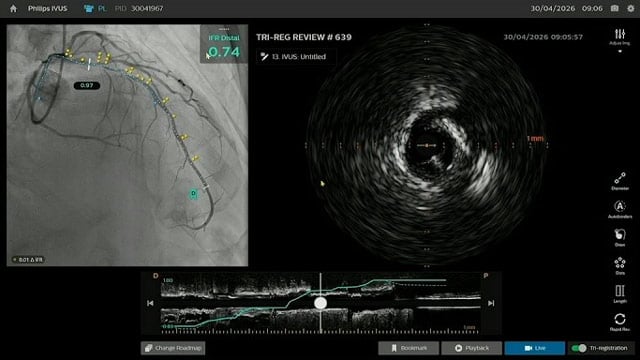Switch to Live imaging mode
This screenshot has height=360, width=640.
tap(535, 348)
